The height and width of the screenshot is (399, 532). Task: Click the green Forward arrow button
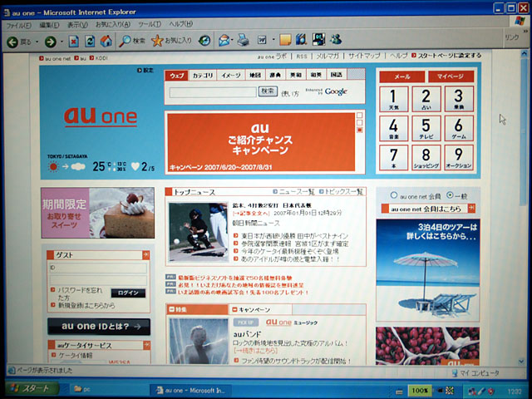click(x=51, y=42)
